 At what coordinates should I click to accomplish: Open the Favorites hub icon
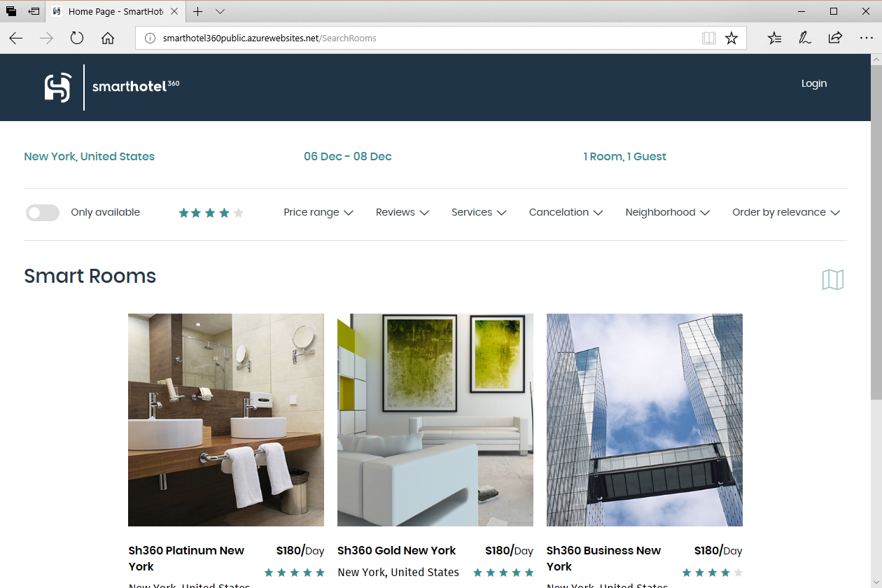pos(774,38)
